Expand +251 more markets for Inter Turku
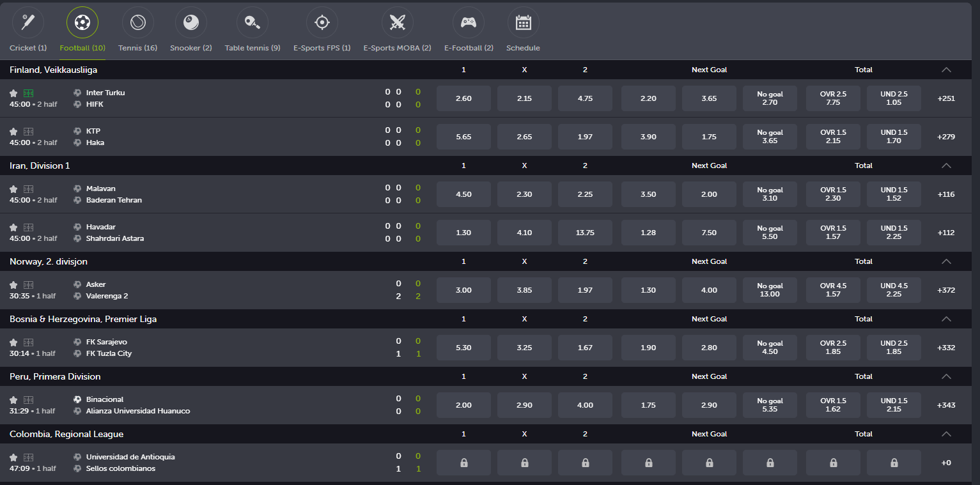Screen dimensions: 980x485 (x=946, y=98)
